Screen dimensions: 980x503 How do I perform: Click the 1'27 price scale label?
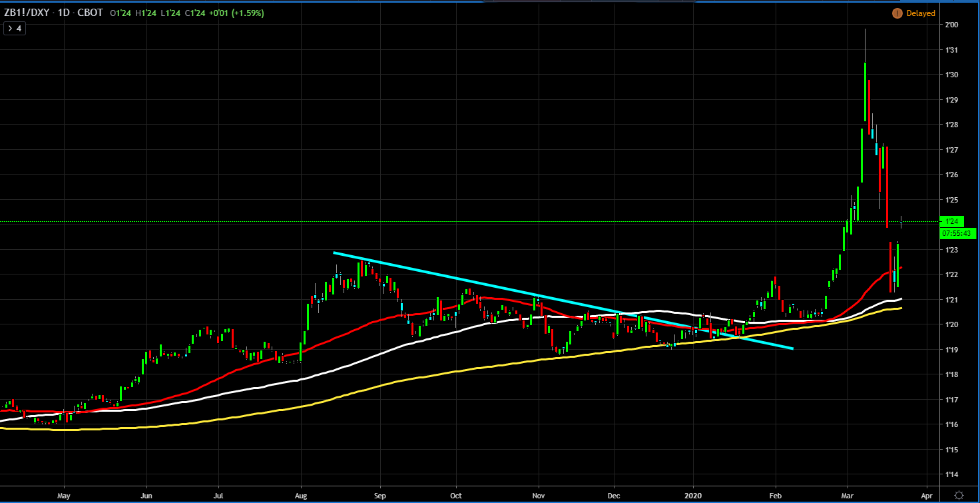coord(951,150)
